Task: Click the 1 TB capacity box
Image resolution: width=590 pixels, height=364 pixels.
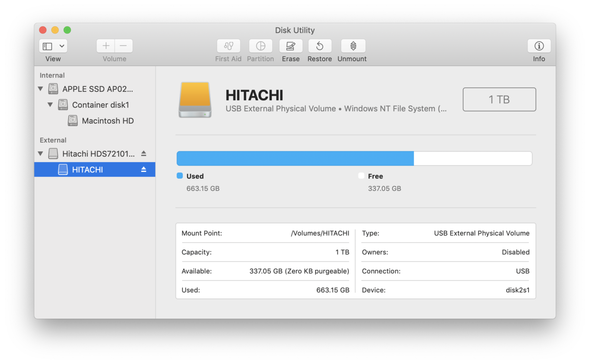Action: (499, 99)
